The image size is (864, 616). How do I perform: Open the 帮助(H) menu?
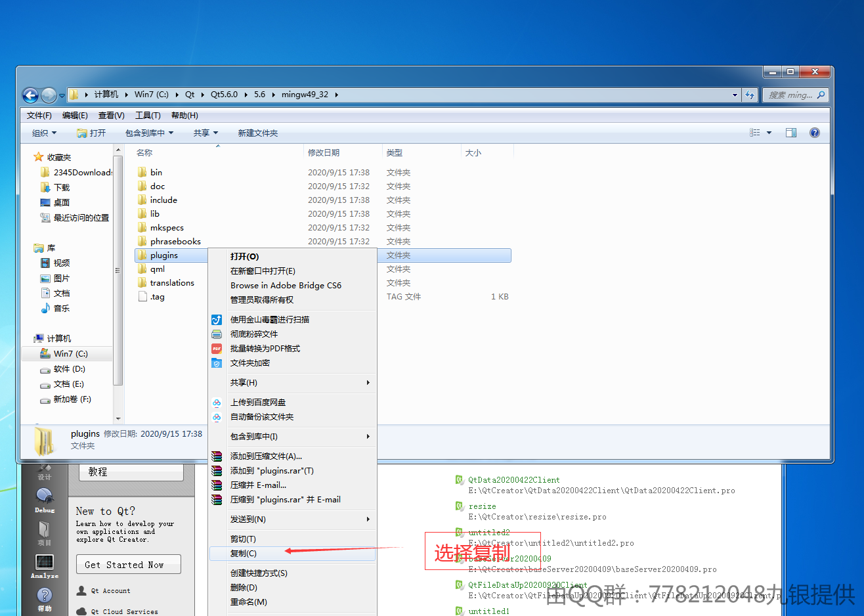pos(184,116)
